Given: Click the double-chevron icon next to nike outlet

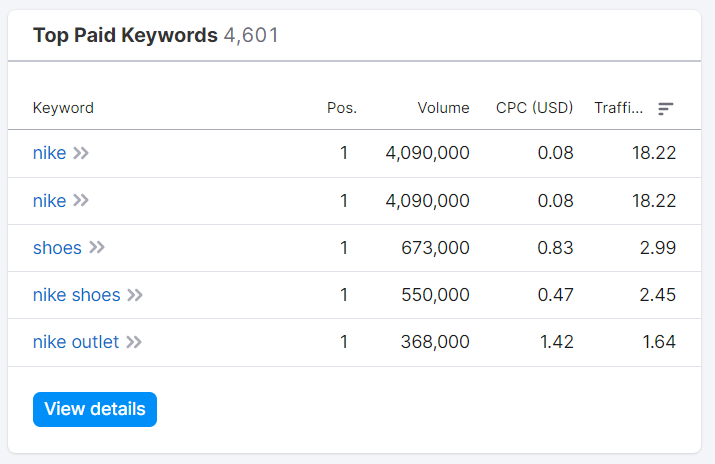Looking at the screenshot, I should click(x=133, y=342).
